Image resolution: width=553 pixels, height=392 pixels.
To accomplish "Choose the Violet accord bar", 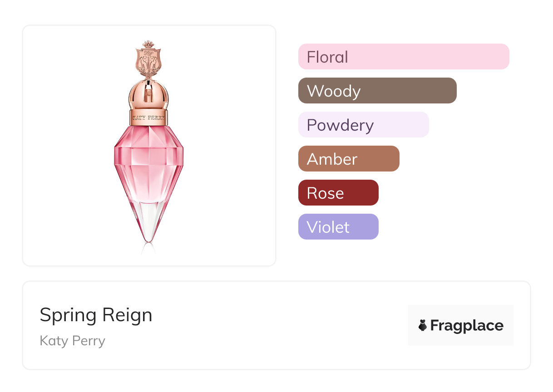I will pos(338,227).
